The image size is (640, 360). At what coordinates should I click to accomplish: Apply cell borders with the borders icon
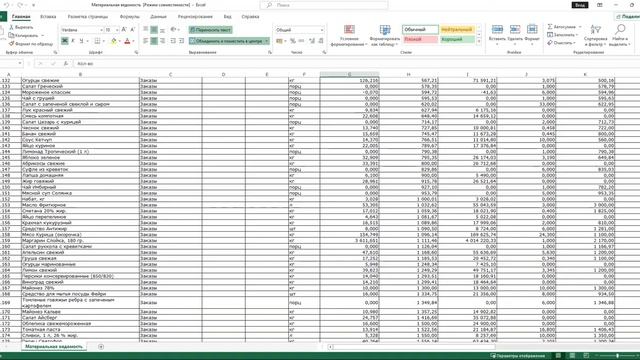tap(97, 41)
